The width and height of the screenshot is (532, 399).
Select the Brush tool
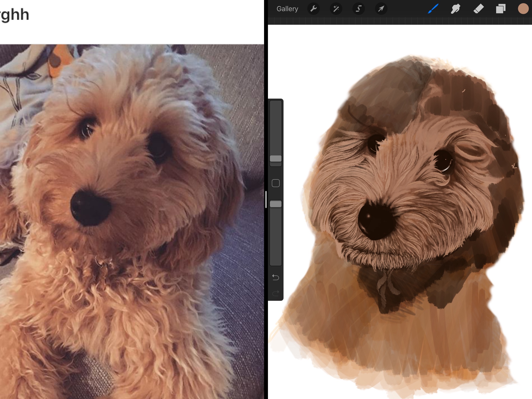[433, 9]
